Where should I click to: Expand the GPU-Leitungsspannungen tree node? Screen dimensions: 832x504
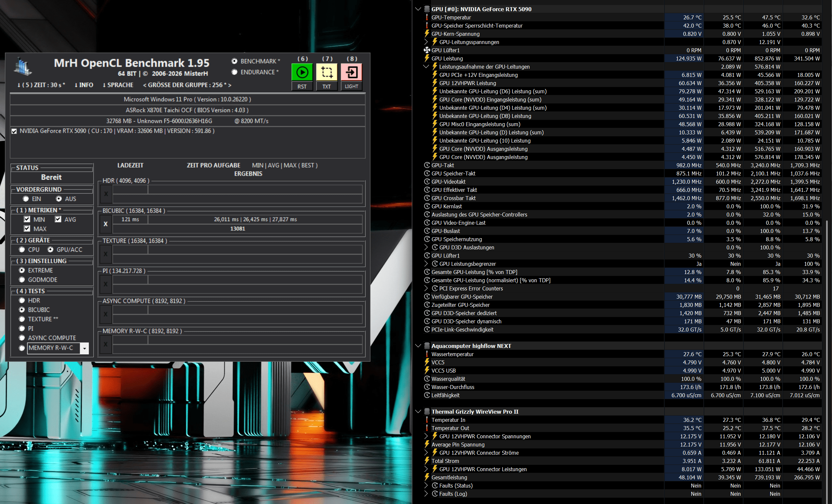pyautogui.click(x=426, y=42)
